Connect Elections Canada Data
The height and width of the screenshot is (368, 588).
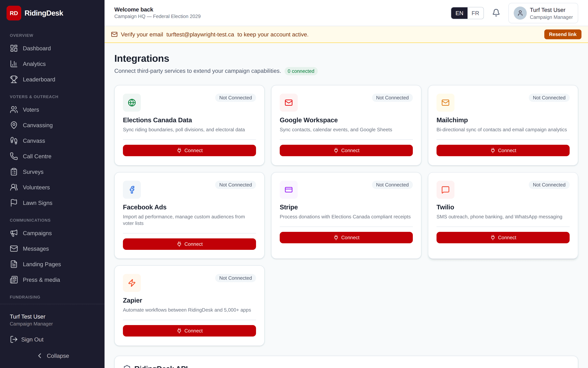coord(189,150)
